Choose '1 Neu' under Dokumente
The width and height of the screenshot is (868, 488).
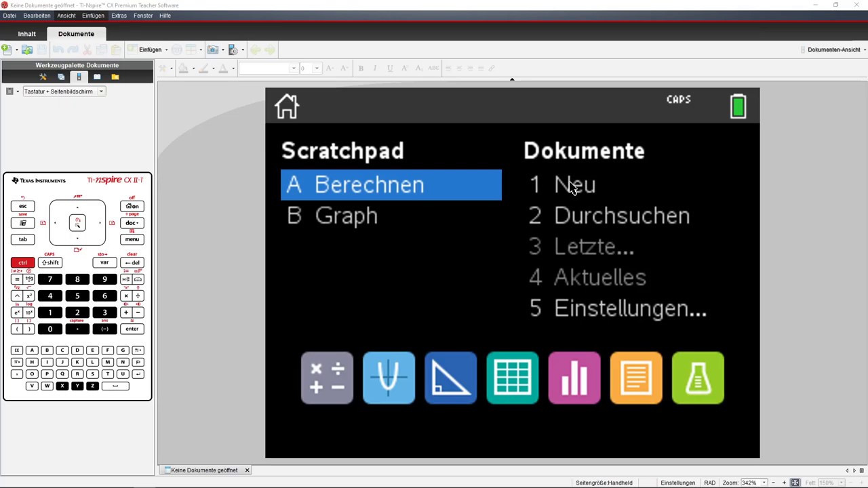click(563, 185)
